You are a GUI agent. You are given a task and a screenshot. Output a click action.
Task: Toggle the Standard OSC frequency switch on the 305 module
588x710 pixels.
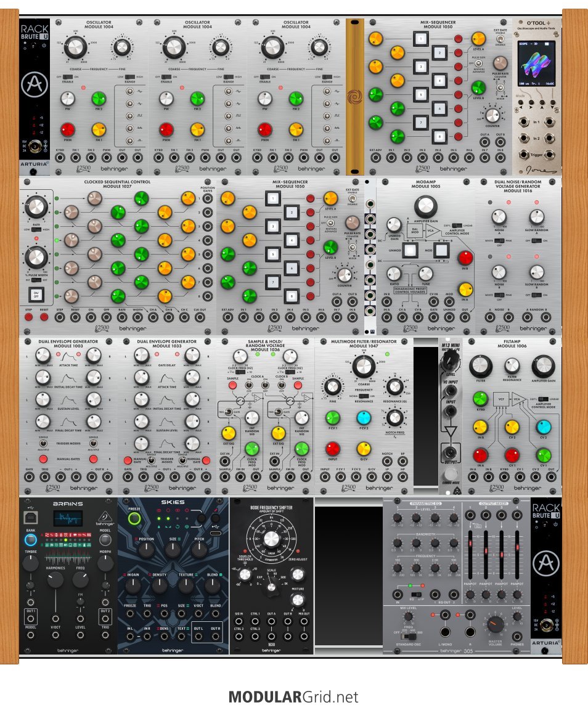[x=410, y=636]
